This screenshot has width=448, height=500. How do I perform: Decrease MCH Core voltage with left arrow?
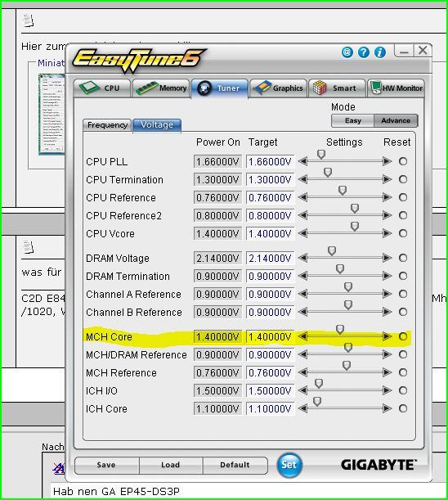(x=302, y=336)
